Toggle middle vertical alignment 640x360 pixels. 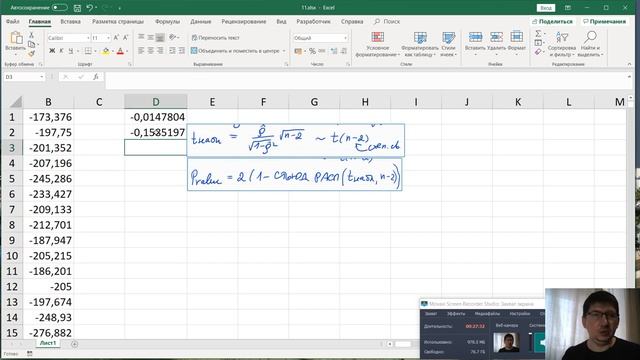(151, 38)
